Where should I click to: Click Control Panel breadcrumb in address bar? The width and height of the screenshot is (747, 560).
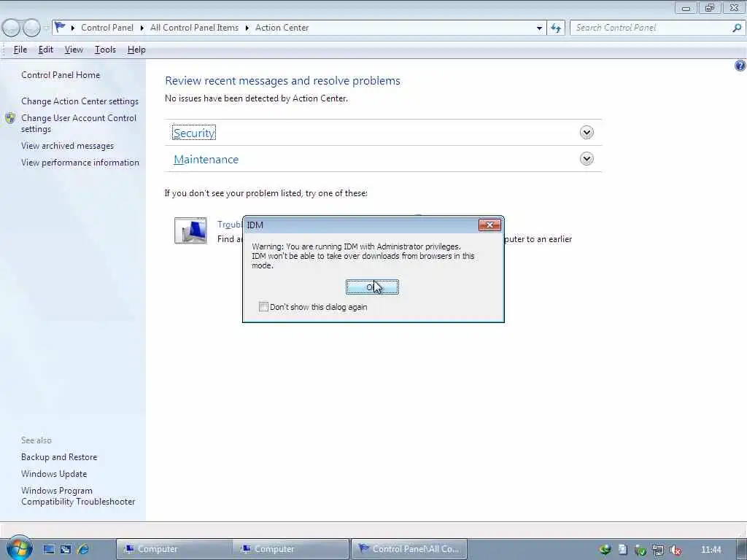click(x=107, y=28)
